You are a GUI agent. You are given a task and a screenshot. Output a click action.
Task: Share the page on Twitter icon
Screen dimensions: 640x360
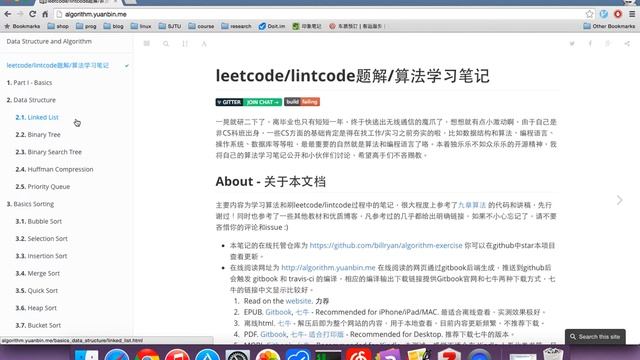tap(572, 43)
